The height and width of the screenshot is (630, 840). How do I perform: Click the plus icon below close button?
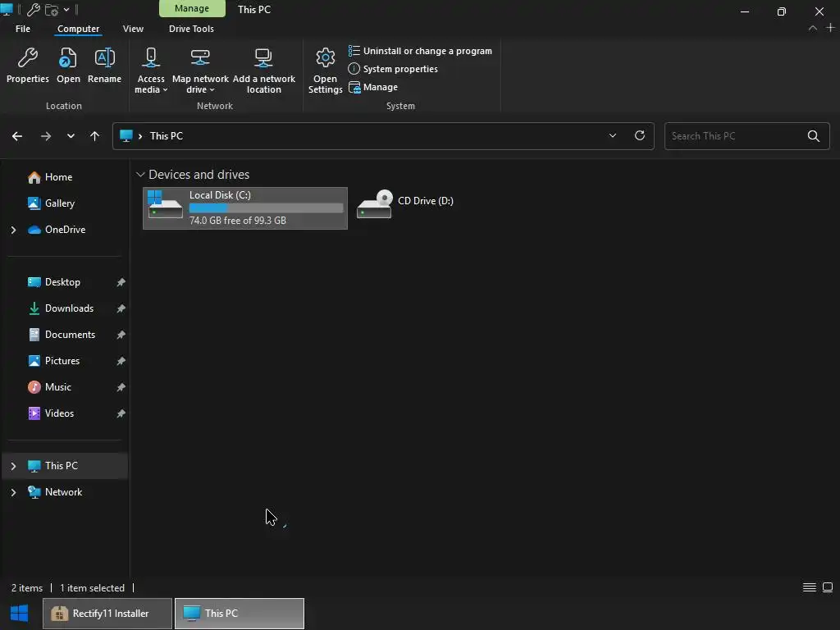[831, 28]
